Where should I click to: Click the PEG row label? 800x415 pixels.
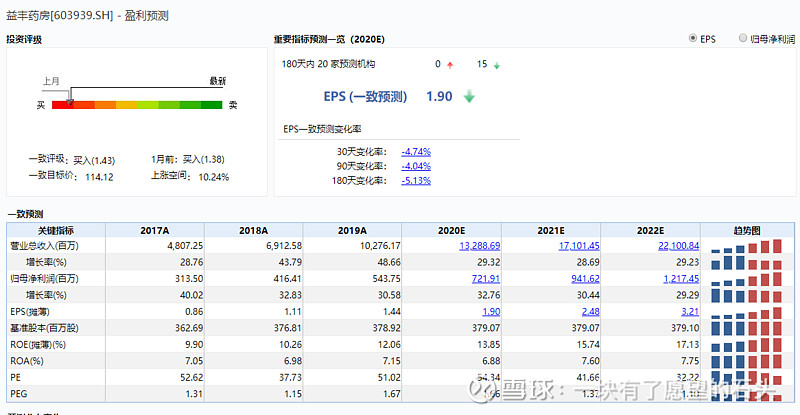pyautogui.click(x=19, y=394)
